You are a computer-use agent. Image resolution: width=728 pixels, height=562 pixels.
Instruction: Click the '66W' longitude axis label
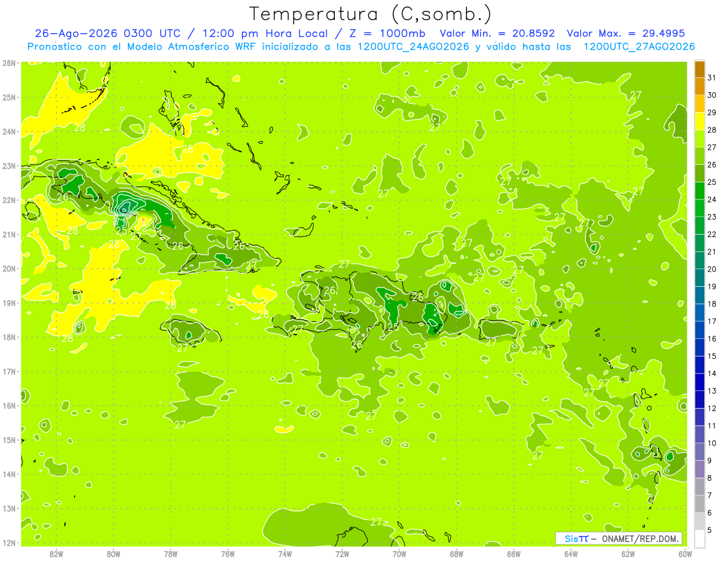click(513, 554)
